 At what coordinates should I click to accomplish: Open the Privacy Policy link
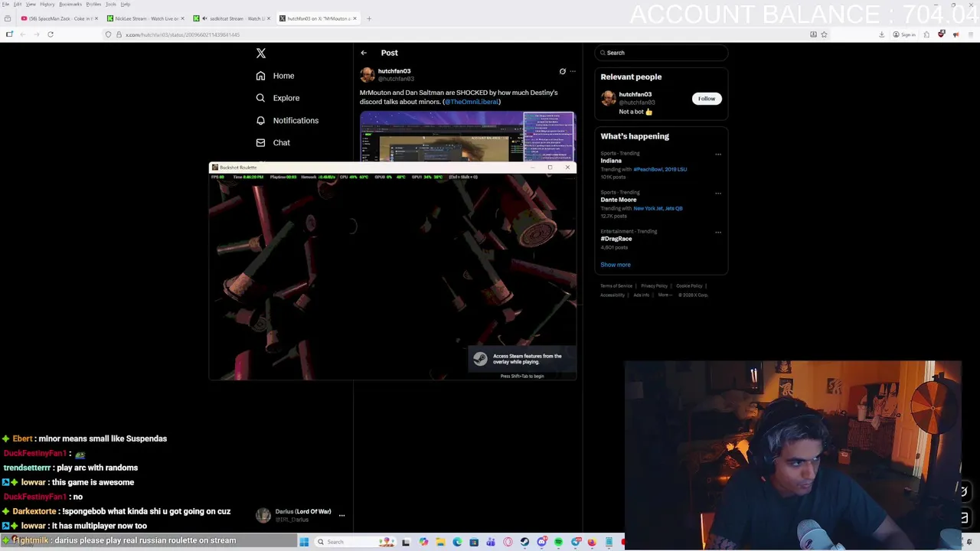point(654,286)
